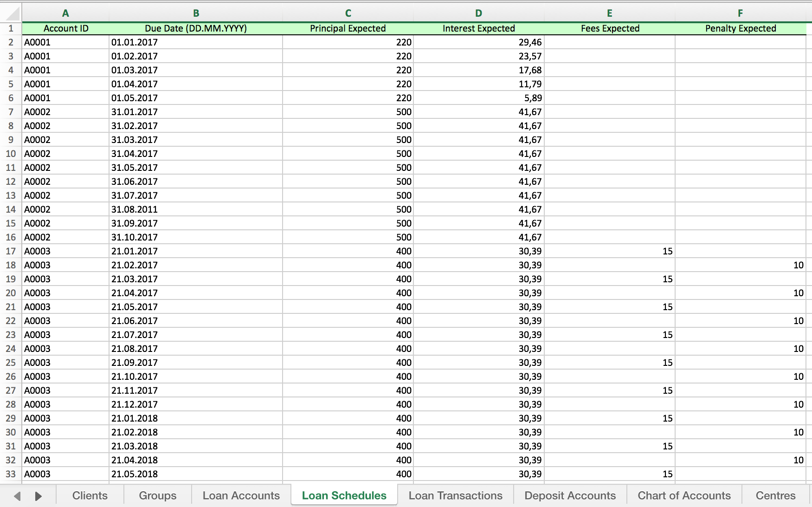Open the Groups sheet tab
The image size is (812, 507).
coord(157,495)
